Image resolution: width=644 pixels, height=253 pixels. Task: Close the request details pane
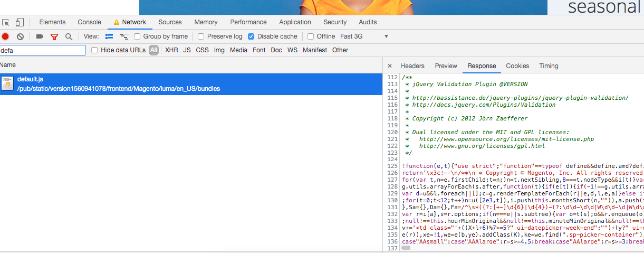click(x=390, y=66)
